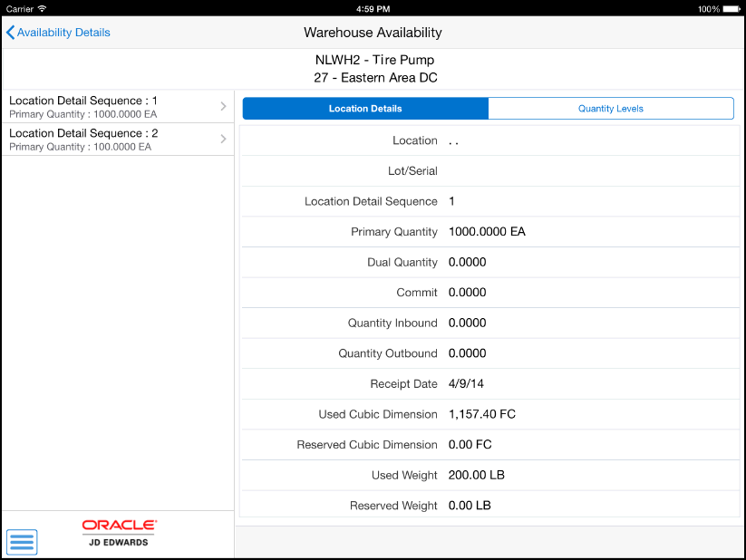Click the Warehouse Availability title
This screenshot has height=560, width=746.
tap(373, 33)
